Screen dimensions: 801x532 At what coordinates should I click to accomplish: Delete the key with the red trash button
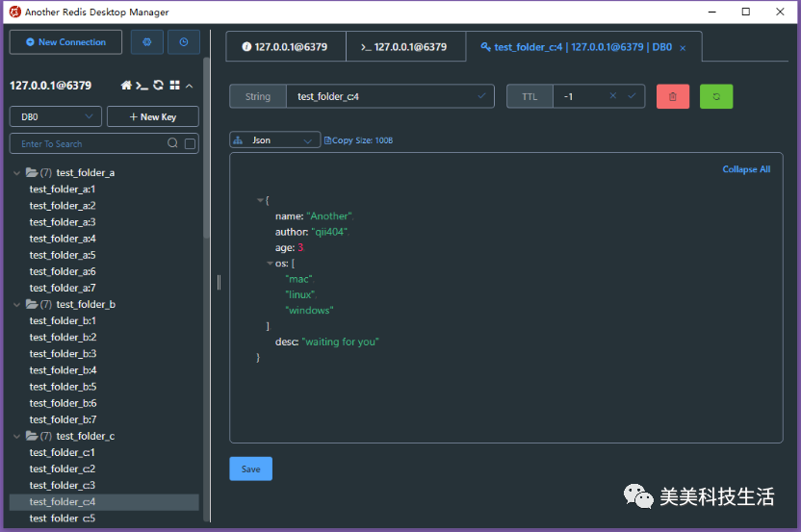click(x=673, y=96)
